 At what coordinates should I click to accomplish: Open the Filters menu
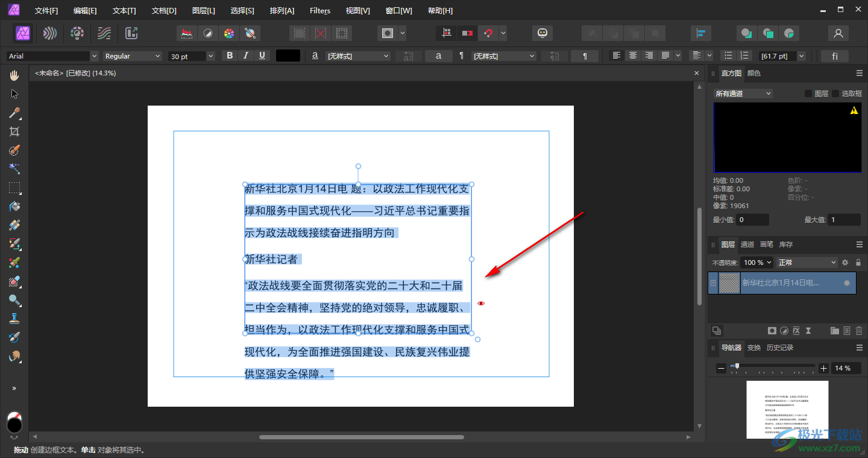point(320,11)
